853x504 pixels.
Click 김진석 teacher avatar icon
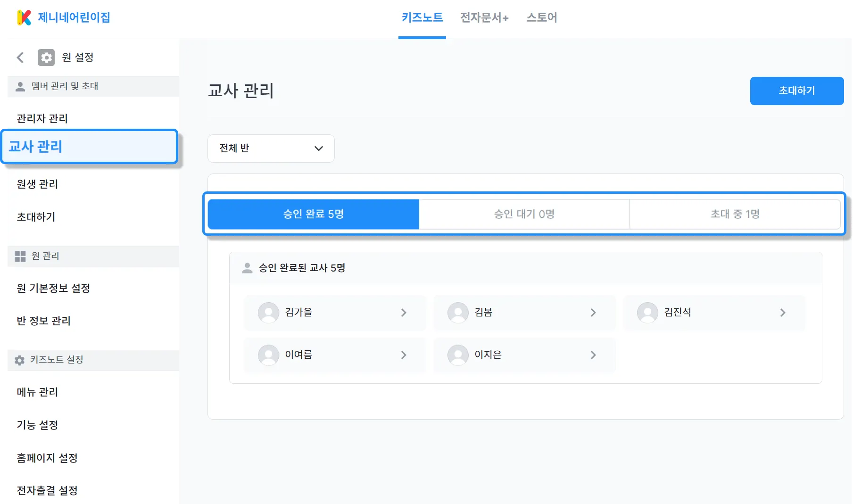point(647,313)
